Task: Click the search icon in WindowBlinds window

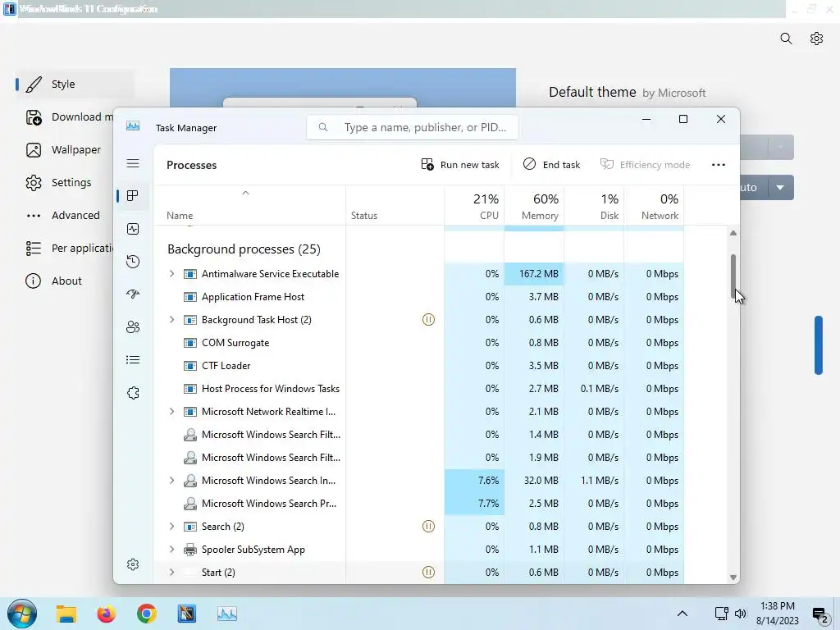Action: pos(786,39)
